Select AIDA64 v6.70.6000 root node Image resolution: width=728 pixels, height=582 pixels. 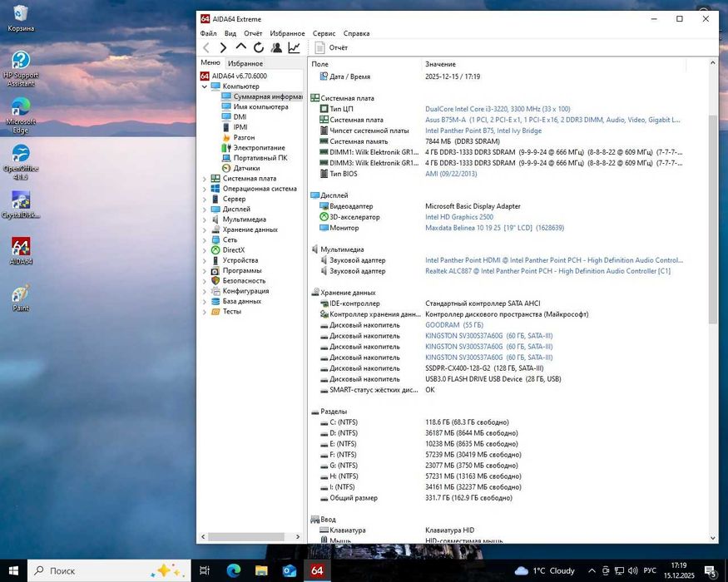(239, 76)
